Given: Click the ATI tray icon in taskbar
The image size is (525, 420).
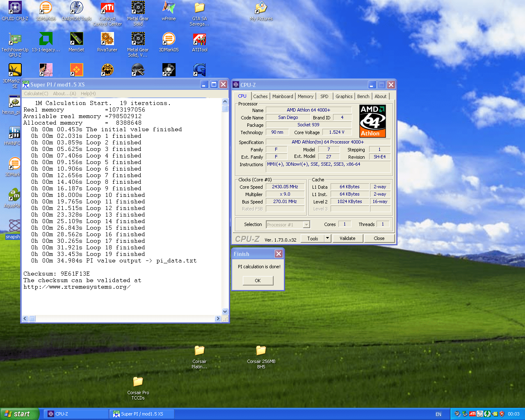Looking at the screenshot, I should (x=472, y=414).
